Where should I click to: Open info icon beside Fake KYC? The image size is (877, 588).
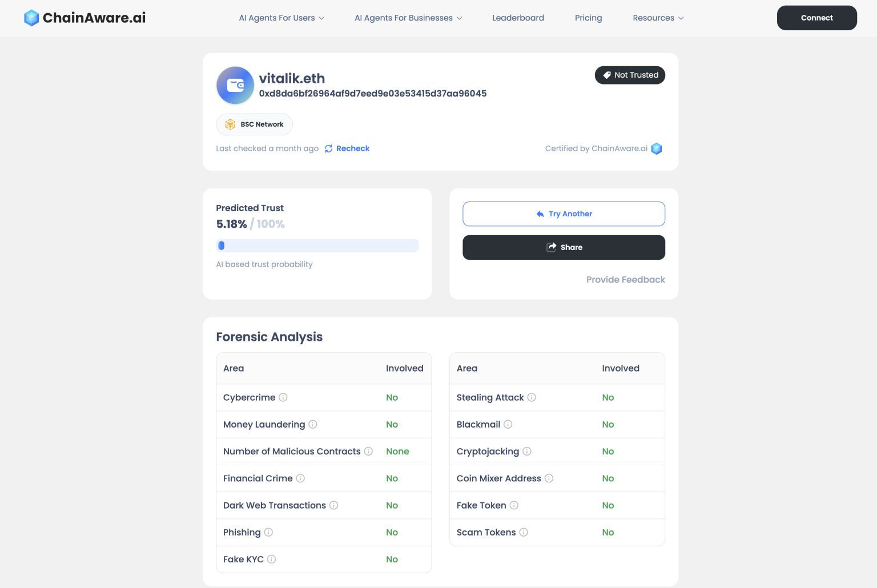tap(272, 559)
